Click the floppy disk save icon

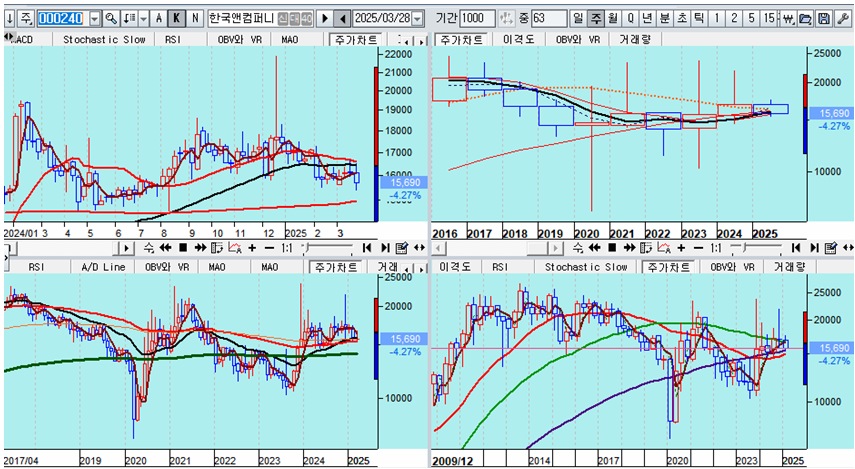click(824, 19)
